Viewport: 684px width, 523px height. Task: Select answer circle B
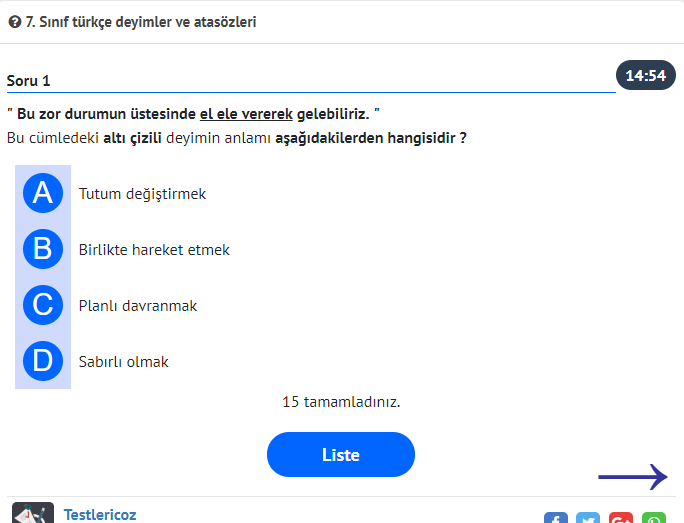43,249
